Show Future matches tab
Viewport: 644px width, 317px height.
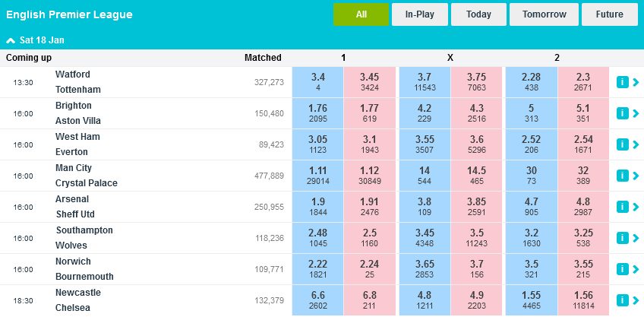tap(609, 14)
